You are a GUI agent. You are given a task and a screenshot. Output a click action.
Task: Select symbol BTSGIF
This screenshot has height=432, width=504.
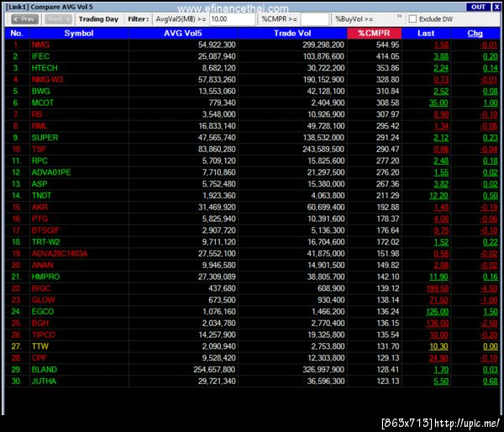(x=45, y=230)
